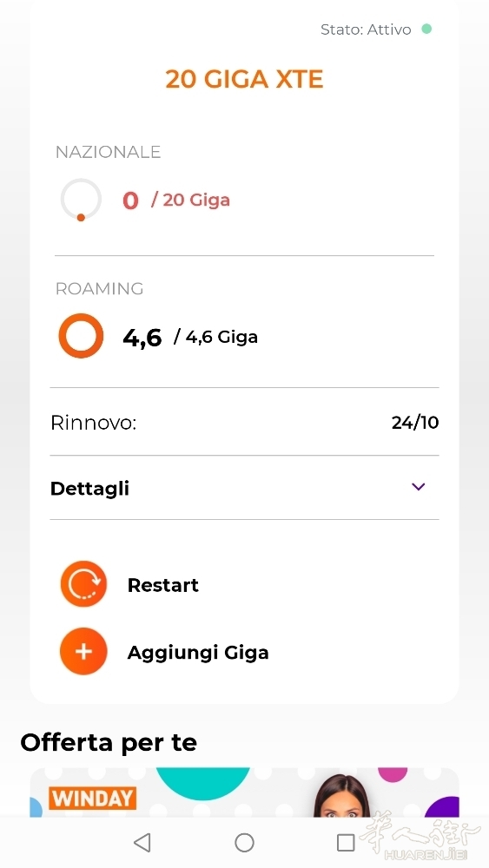Select the Restart option text
The width and height of the screenshot is (489, 868).
click(x=162, y=585)
